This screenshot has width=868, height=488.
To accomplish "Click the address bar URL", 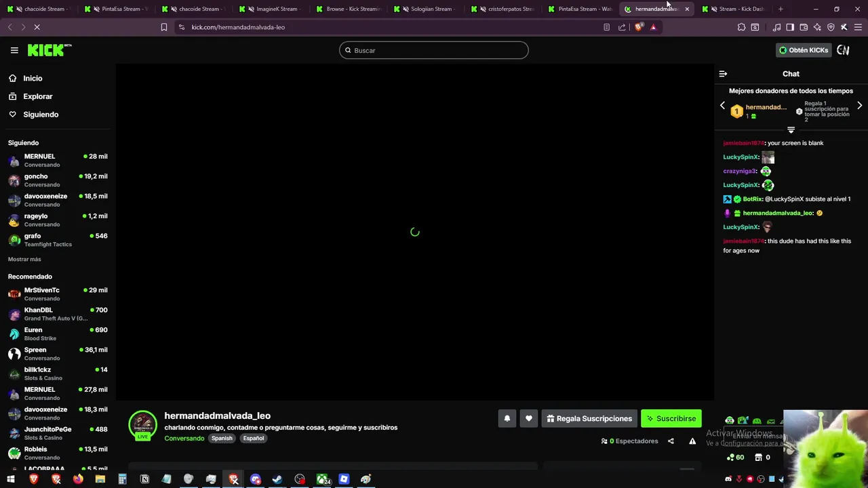I will click(x=238, y=27).
